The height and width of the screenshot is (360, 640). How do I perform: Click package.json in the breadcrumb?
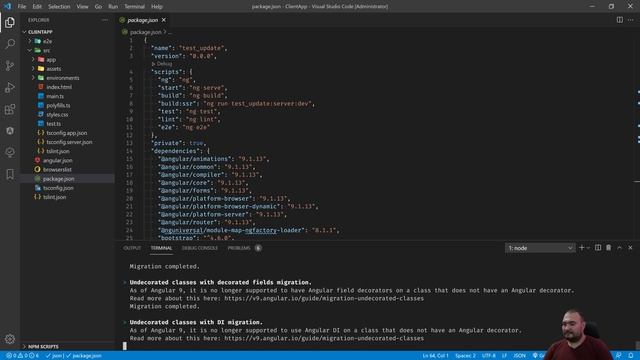click(x=145, y=32)
